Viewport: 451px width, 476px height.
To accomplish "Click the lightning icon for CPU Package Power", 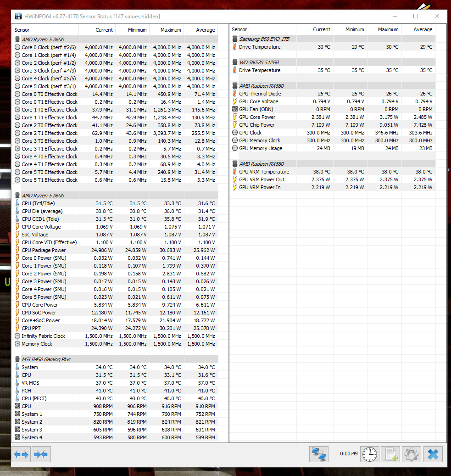I will point(17,250).
